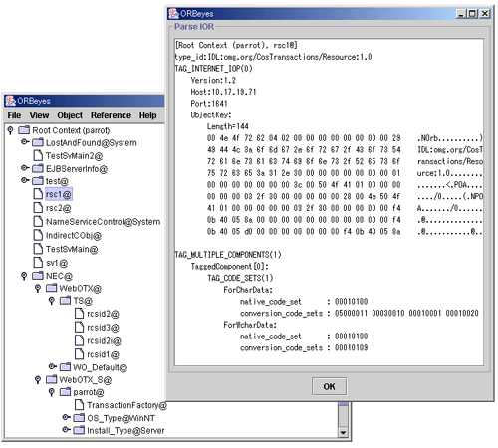Open the View menu
This screenshot has height=448, width=498.
[x=39, y=115]
